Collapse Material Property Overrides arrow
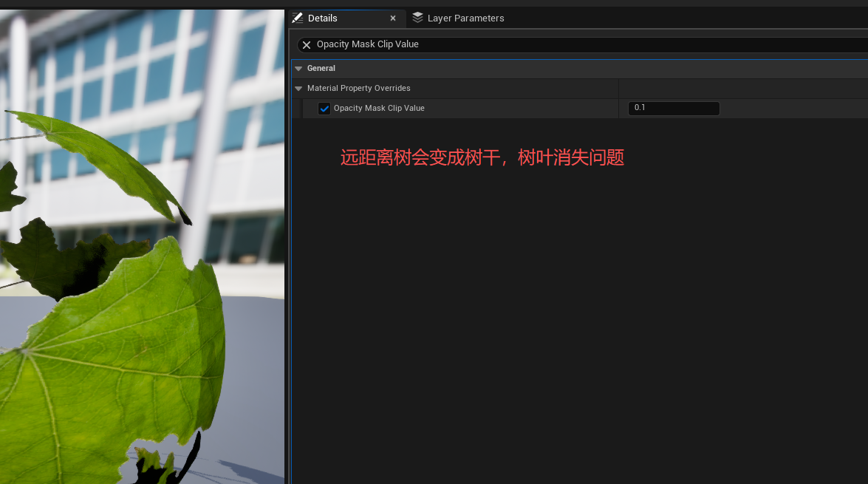 [x=298, y=89]
